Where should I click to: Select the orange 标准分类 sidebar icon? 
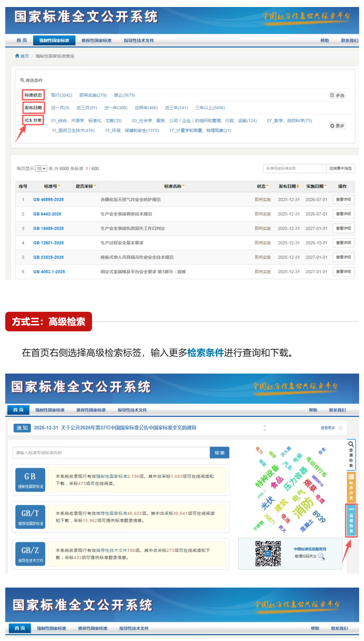(x=351, y=487)
